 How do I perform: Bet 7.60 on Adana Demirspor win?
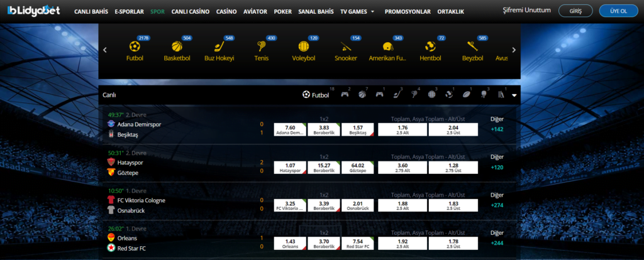(290, 129)
